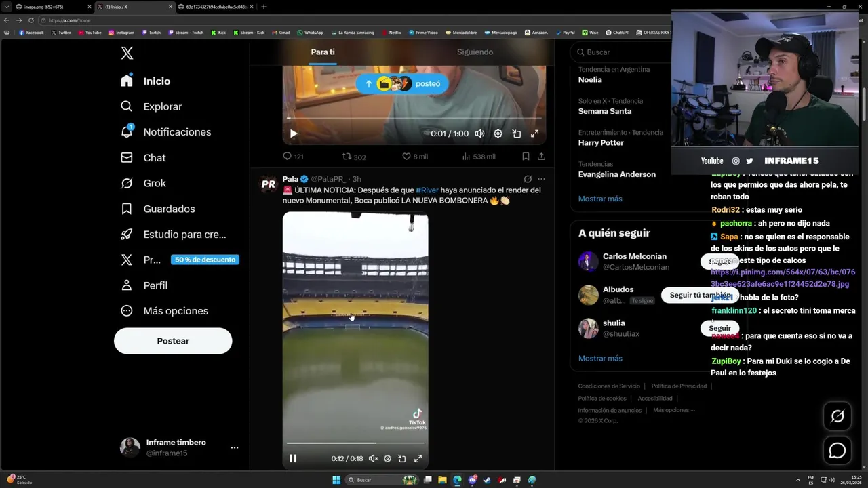Screen dimensions: 868x488
Task: Reload the page in the browser
Action: point(30,20)
